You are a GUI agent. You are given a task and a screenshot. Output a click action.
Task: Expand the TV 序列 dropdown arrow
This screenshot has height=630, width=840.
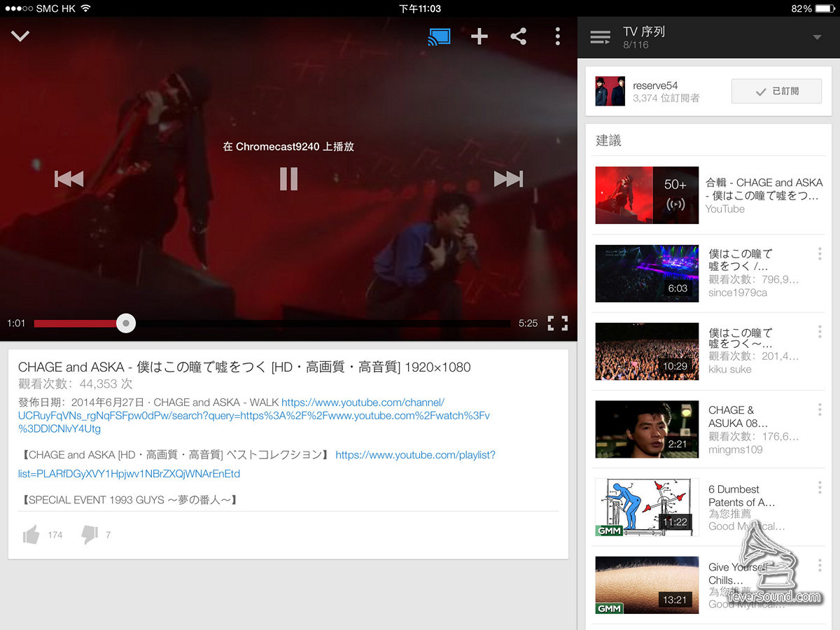pos(817,38)
